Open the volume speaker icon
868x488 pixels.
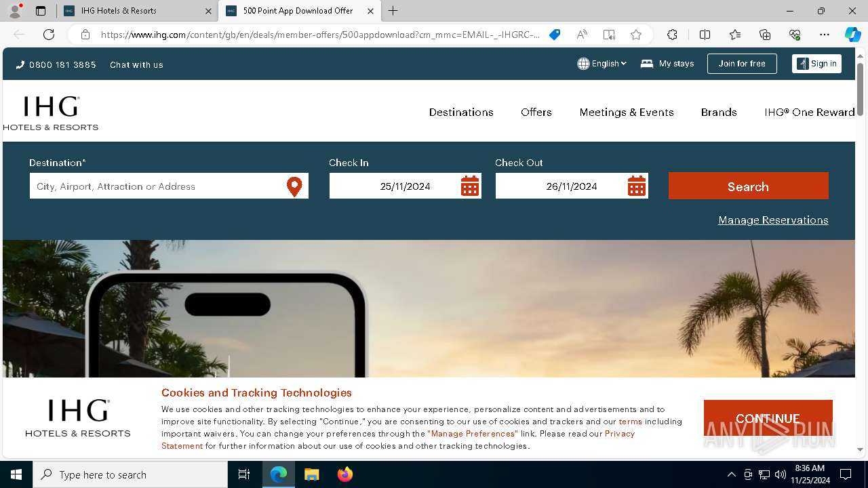[x=781, y=474]
